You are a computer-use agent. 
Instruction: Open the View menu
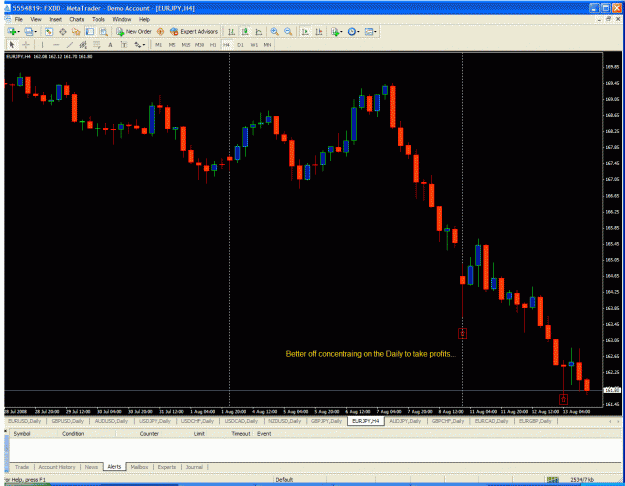tap(36, 19)
